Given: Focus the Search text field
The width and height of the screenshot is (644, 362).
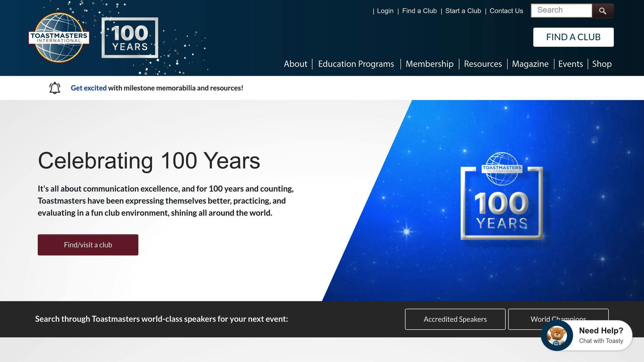Looking at the screenshot, I should coord(561,10).
